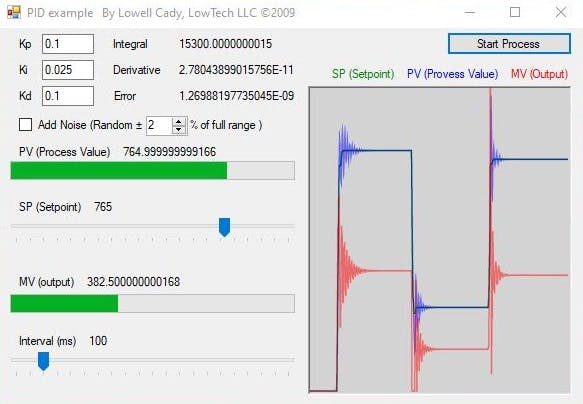The width and height of the screenshot is (583, 404).
Task: Click the MV value 382.500000000168
Action: [x=133, y=282]
